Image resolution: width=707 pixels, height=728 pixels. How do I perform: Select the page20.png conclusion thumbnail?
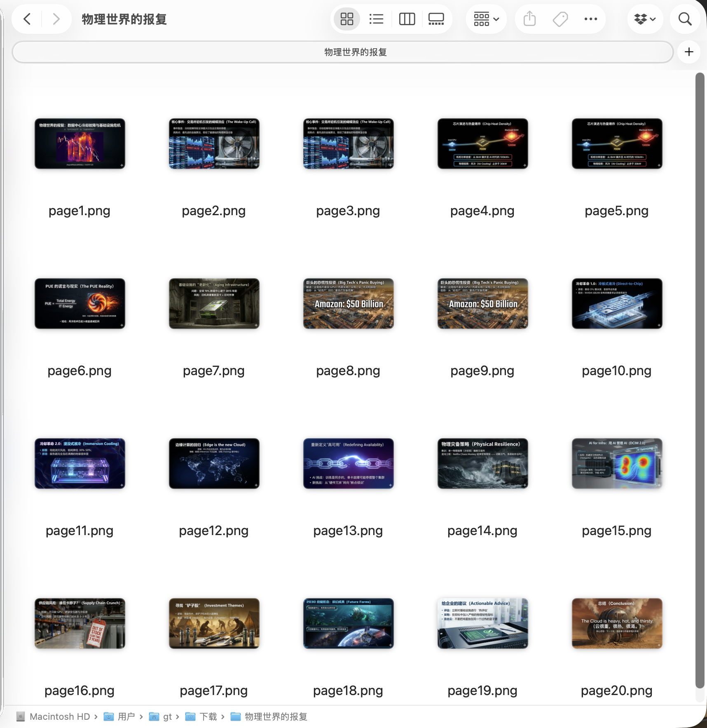(617, 623)
